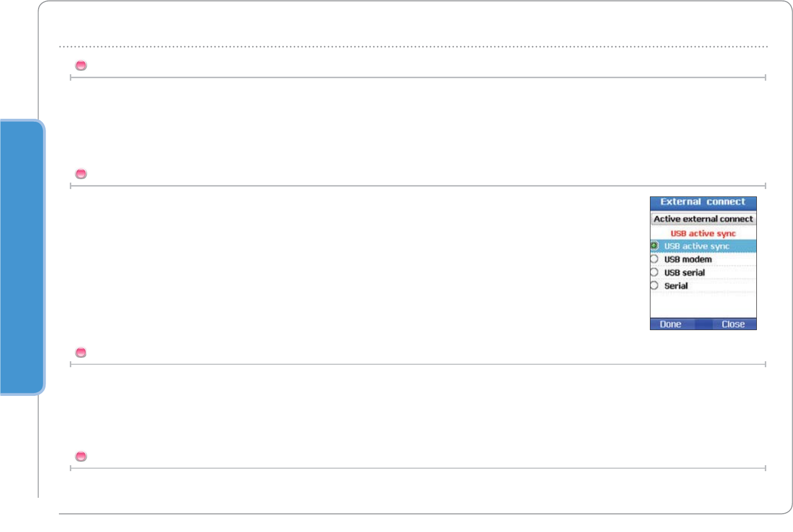Viewport: 793px width, 532px height.
Task: Click the dotted line at page top
Action: pos(413,47)
